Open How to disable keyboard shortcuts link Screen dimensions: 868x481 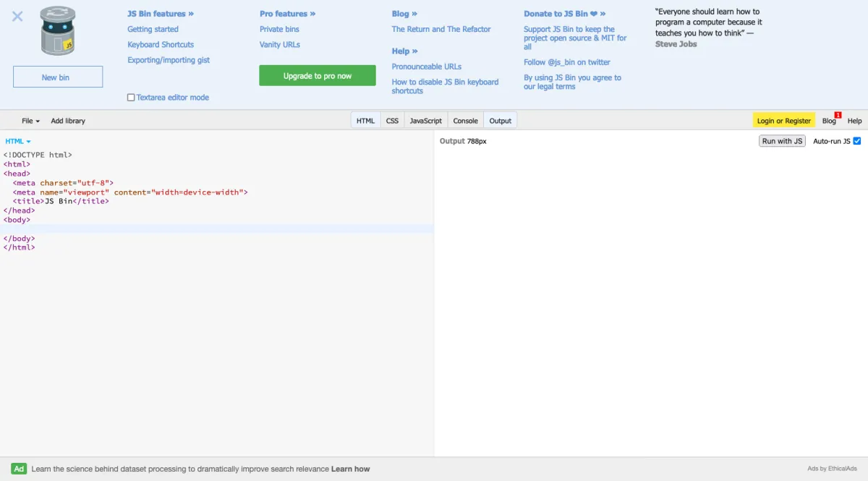pos(445,86)
